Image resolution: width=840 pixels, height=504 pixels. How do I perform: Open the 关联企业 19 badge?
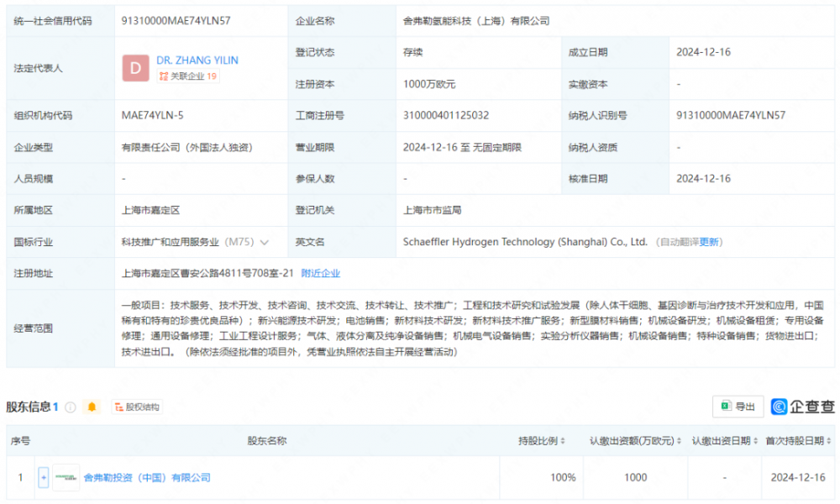coord(187,76)
